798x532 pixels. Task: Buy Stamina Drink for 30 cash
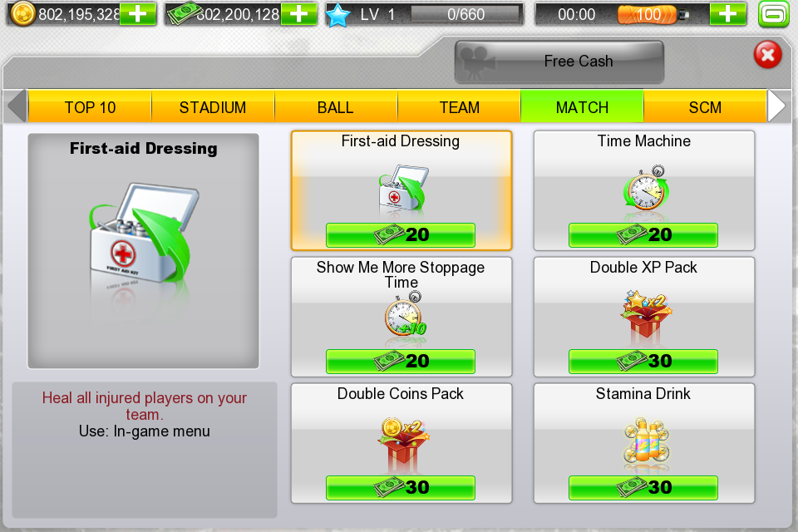[643, 488]
